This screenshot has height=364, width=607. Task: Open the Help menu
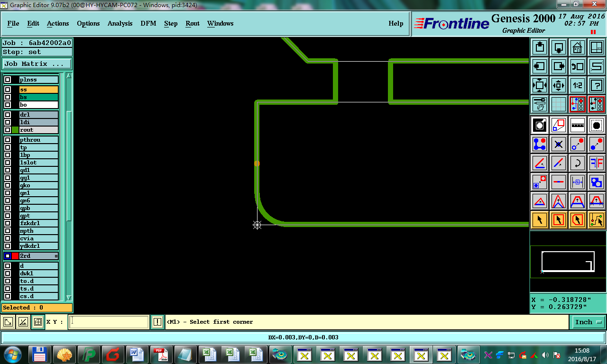[x=396, y=23]
